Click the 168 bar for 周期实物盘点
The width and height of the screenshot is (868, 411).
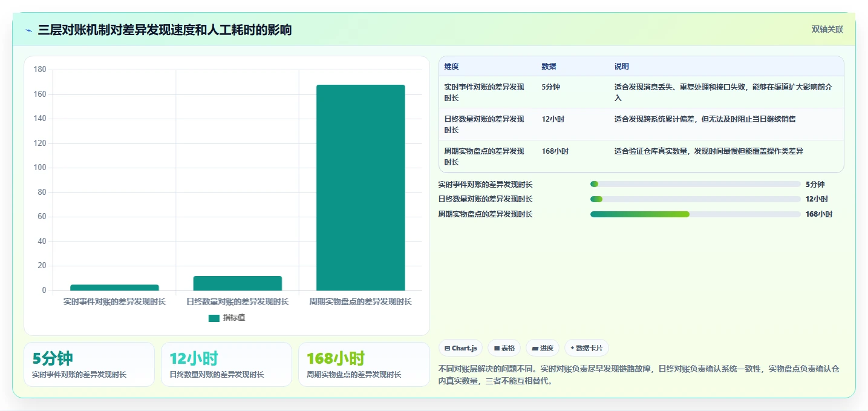pos(361,188)
